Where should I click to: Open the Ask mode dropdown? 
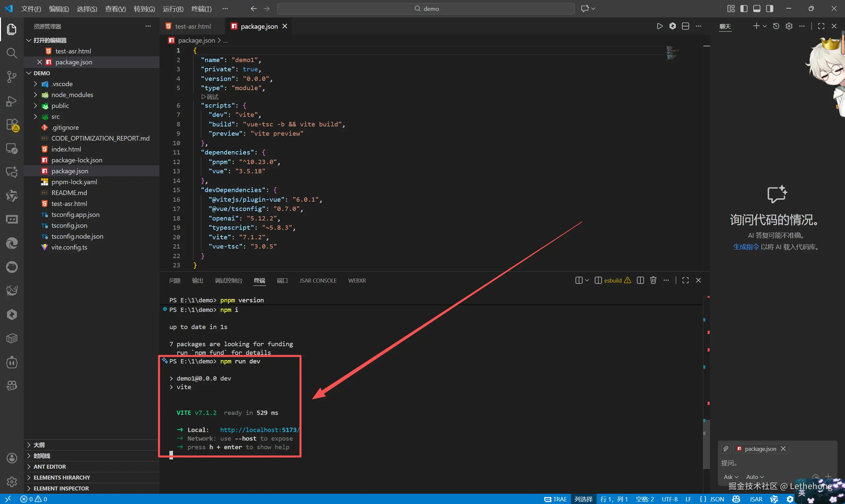click(x=730, y=477)
